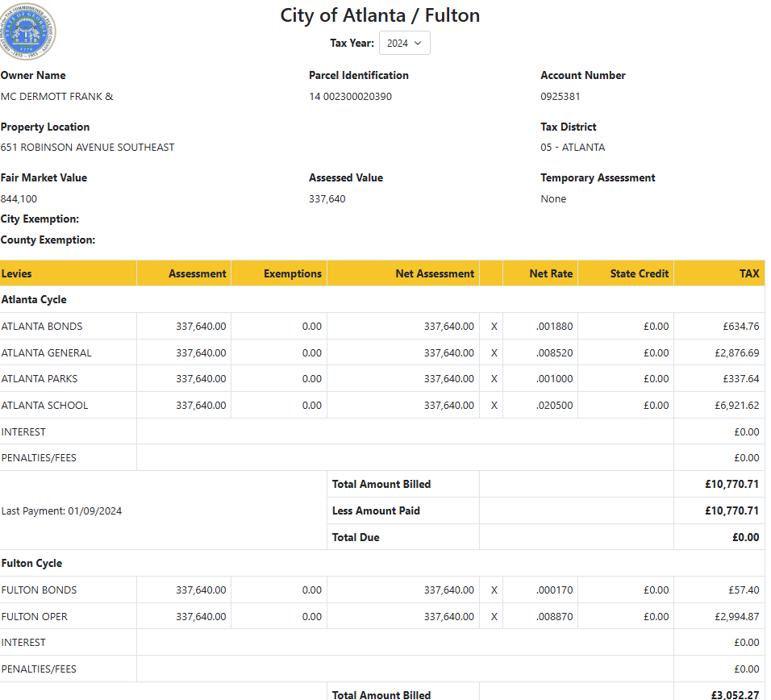This screenshot has width=771, height=700.
Task: Click FULTON BONDS net rate .000170
Action: (554, 590)
